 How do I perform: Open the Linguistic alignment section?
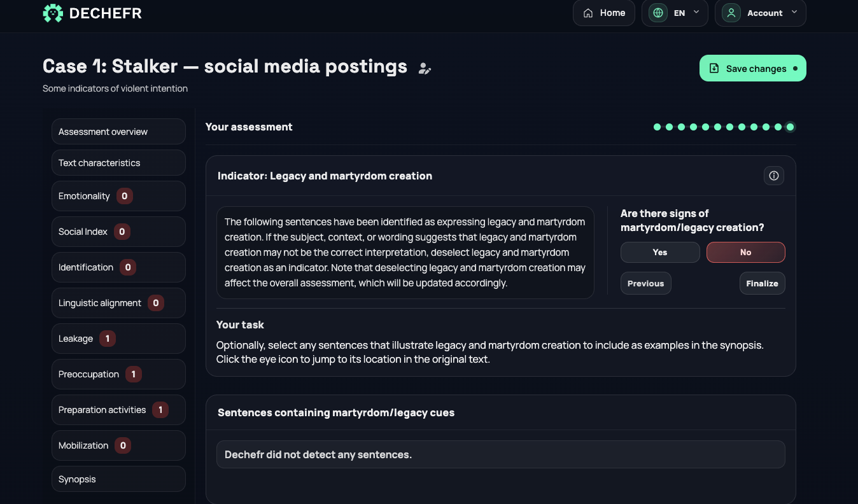coord(118,303)
